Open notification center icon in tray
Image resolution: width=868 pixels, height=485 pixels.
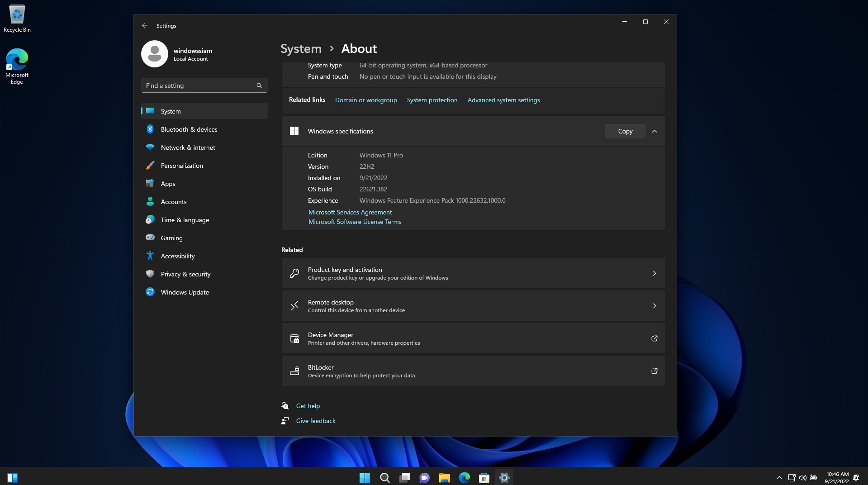coord(856,478)
